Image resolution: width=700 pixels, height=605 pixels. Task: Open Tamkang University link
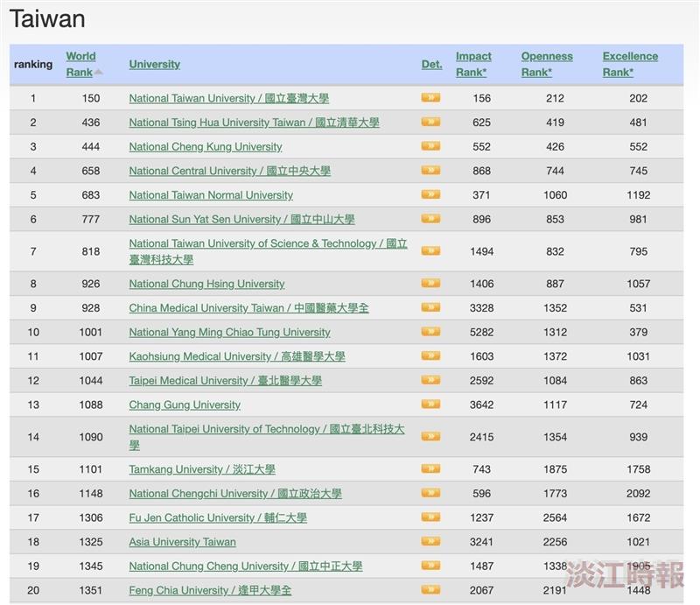(x=202, y=469)
